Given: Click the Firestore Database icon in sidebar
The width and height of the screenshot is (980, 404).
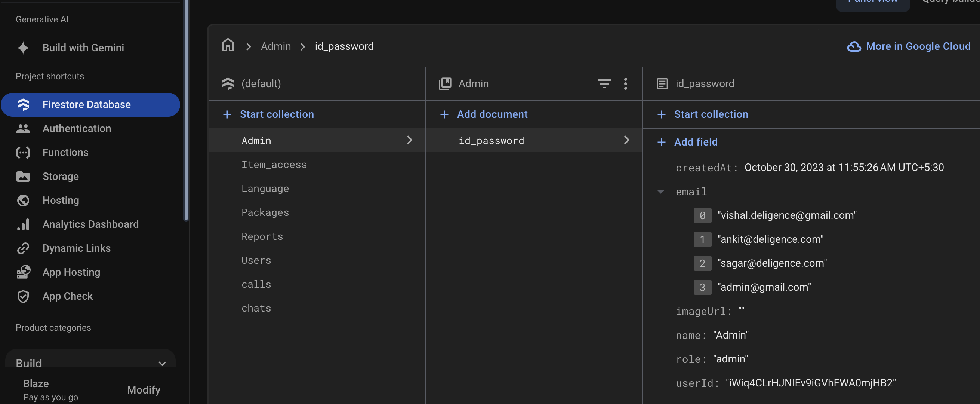Looking at the screenshot, I should (23, 104).
